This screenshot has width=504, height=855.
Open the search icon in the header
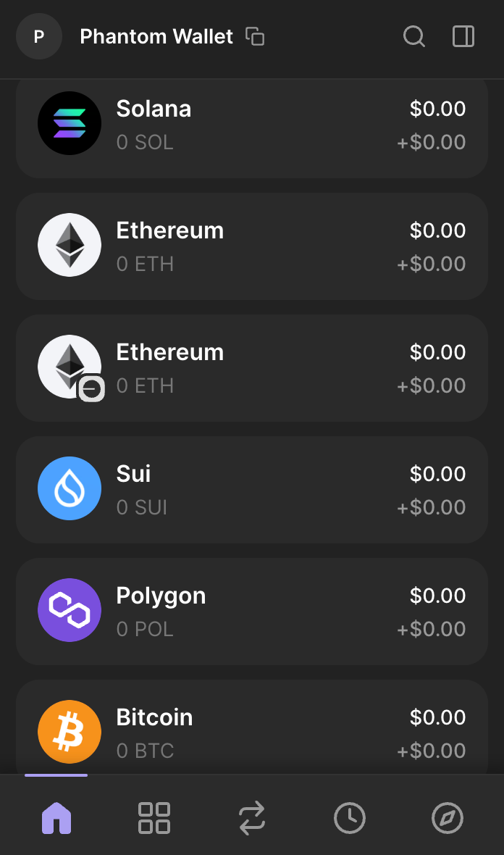tap(413, 36)
